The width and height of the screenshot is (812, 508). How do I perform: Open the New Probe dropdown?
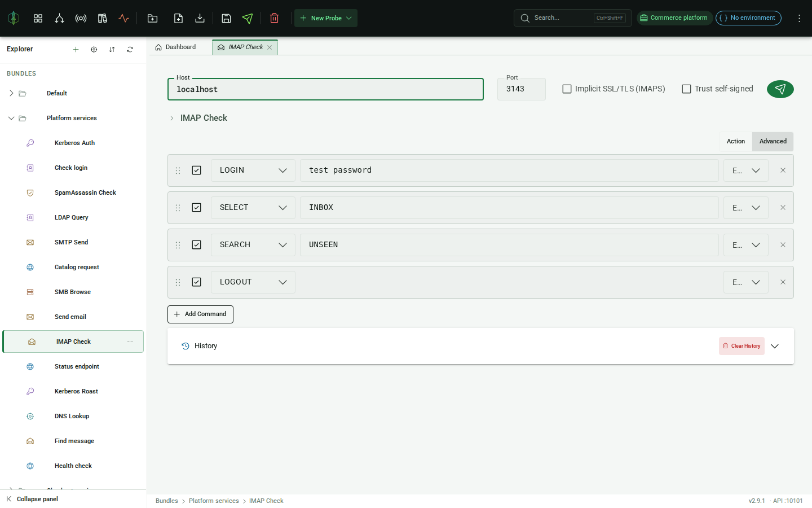pyautogui.click(x=326, y=18)
